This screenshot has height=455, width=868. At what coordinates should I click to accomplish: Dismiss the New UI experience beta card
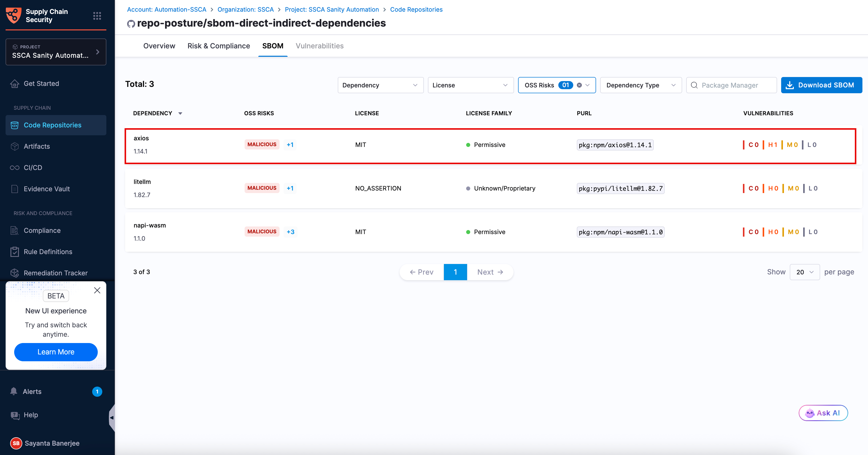click(97, 291)
